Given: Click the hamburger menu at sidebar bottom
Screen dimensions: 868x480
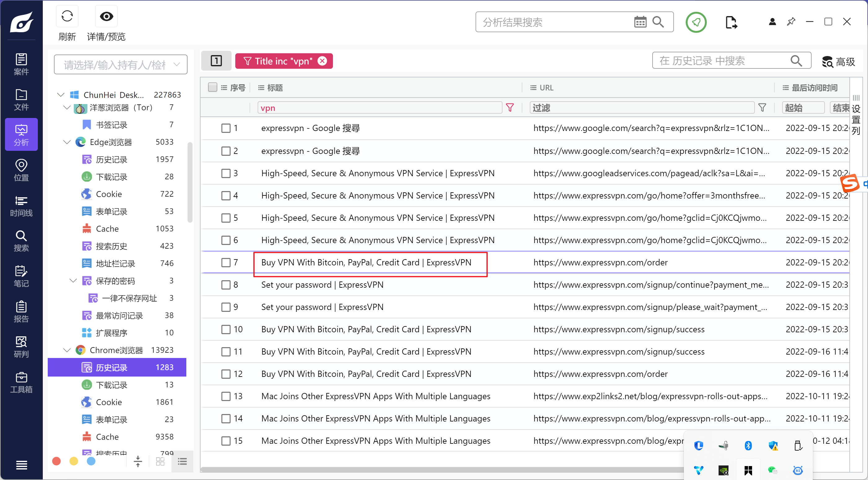Looking at the screenshot, I should [x=22, y=465].
